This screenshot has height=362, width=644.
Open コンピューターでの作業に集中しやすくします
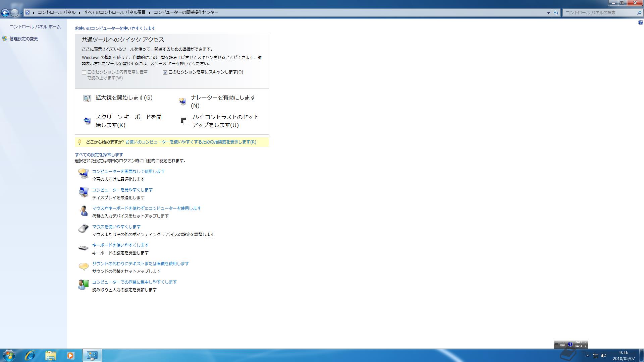click(135, 282)
